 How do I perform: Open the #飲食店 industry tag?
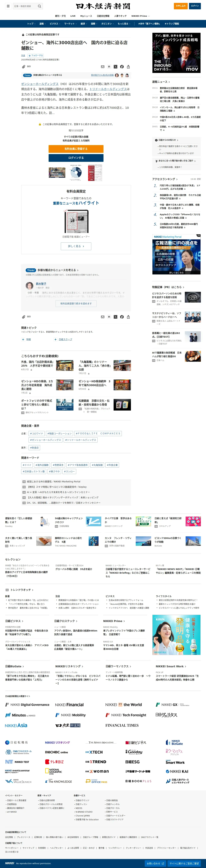pyautogui.click(x=34, y=448)
